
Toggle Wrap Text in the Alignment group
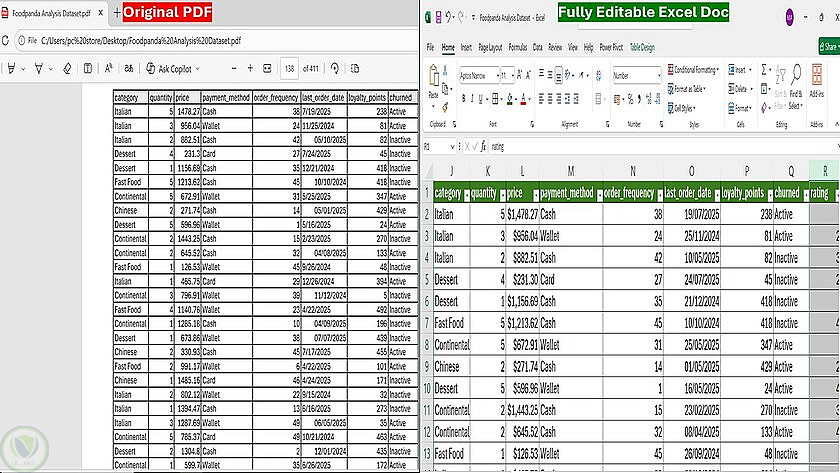598,76
